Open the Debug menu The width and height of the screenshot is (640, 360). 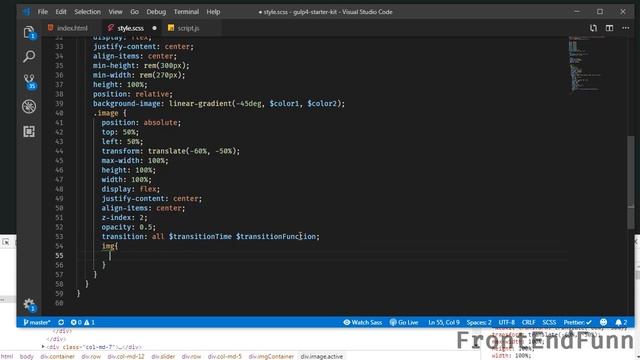click(x=156, y=12)
